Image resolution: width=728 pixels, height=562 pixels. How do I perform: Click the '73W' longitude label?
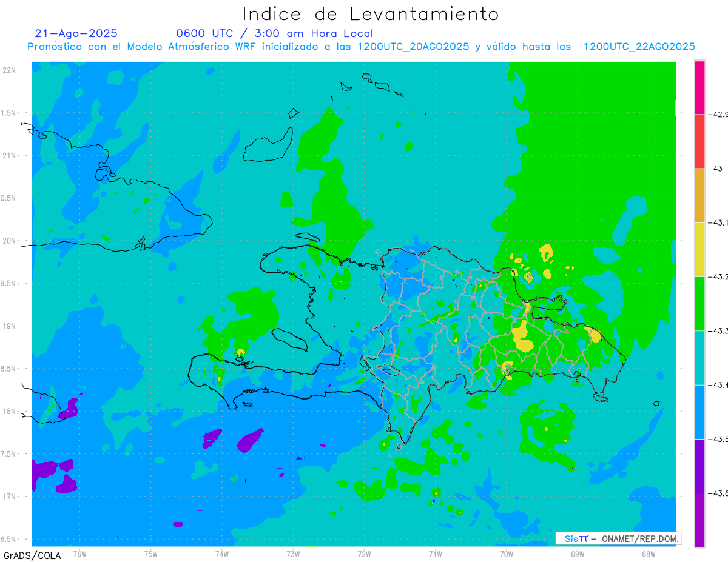coord(293,553)
